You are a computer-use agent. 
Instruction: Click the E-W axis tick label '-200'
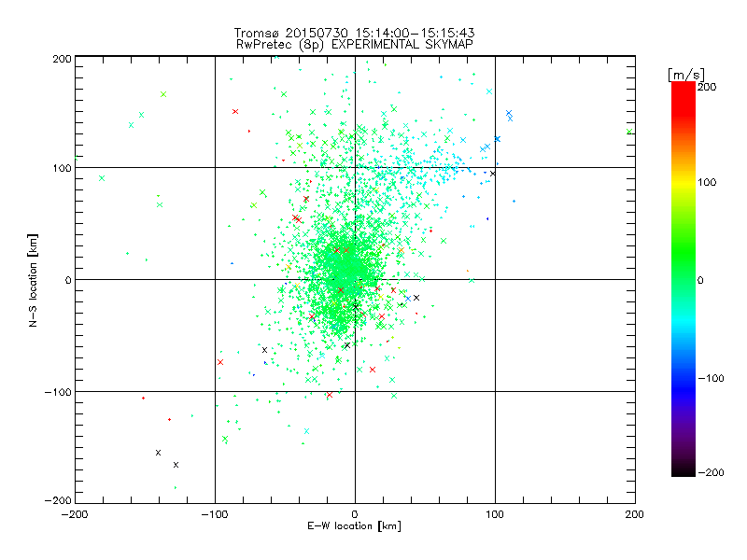point(75,514)
